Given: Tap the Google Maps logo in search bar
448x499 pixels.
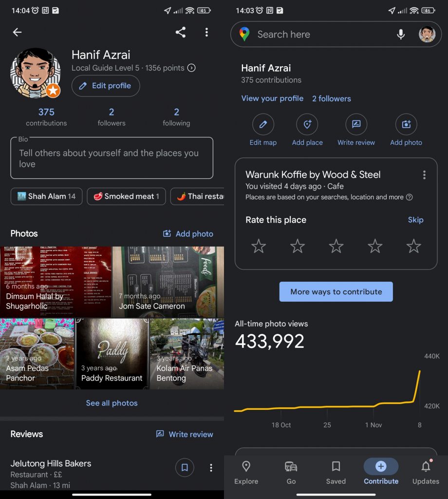Looking at the screenshot, I should point(244,34).
